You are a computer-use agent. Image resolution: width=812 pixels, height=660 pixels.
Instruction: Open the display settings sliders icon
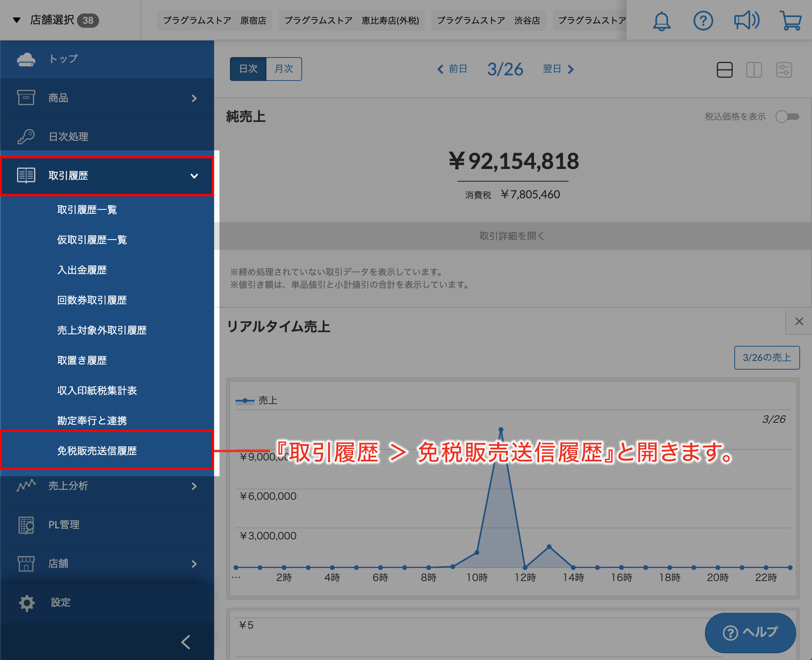click(784, 70)
